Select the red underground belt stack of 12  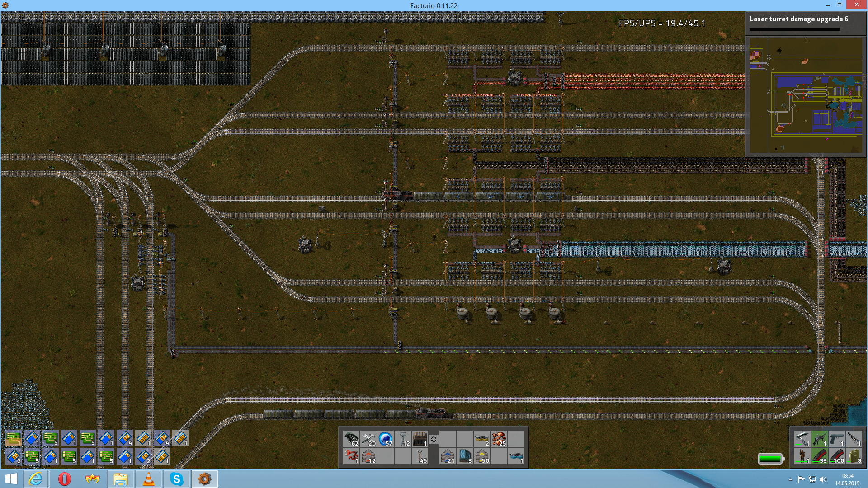click(x=368, y=456)
